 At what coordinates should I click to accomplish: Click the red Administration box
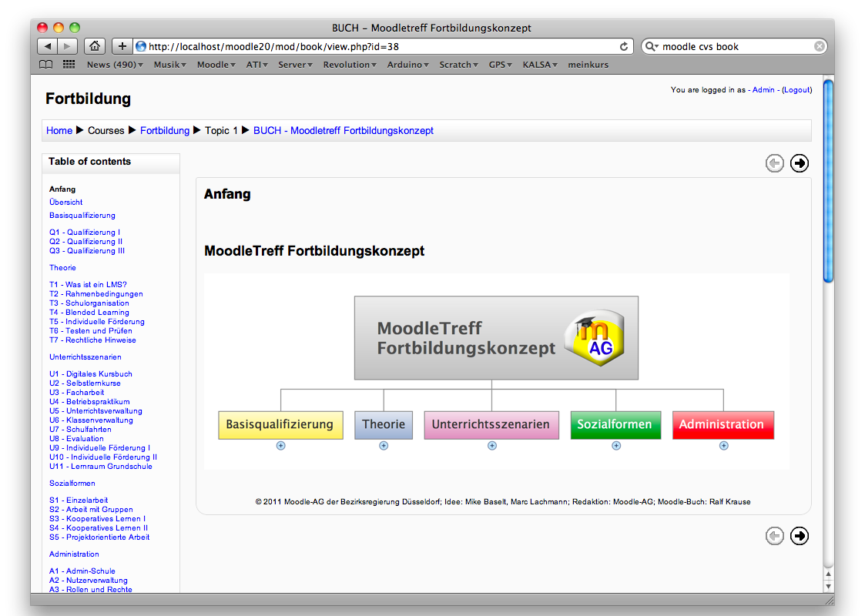coord(723,424)
